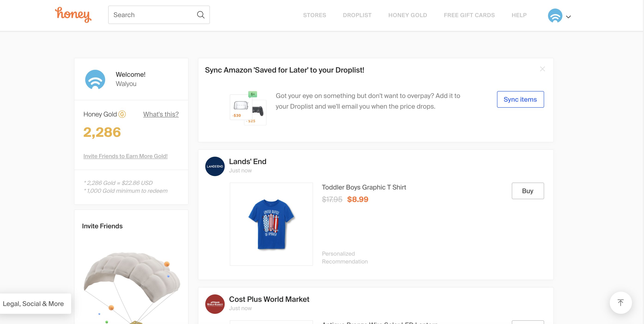Click Invite Friends to Earn More Gold
This screenshot has height=324, width=644.
[x=126, y=156]
